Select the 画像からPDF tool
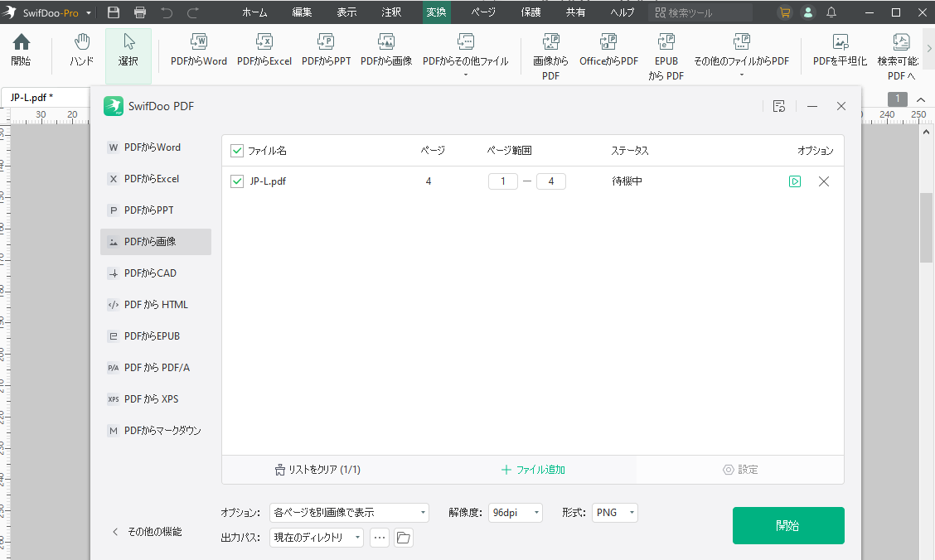935x560 pixels. 550,55
